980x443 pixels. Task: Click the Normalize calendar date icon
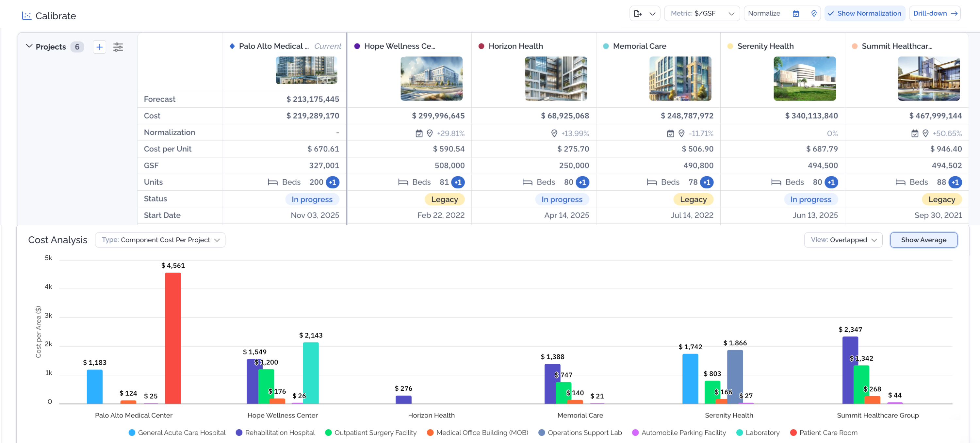(x=795, y=13)
